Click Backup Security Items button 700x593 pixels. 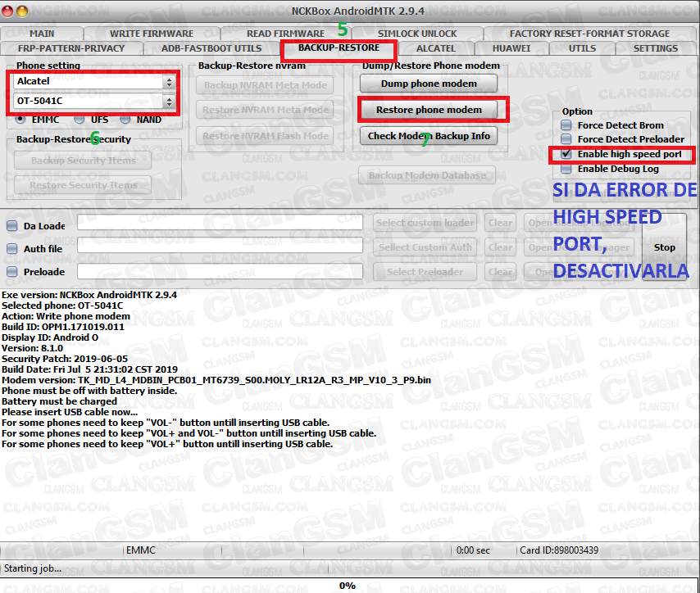click(83, 161)
